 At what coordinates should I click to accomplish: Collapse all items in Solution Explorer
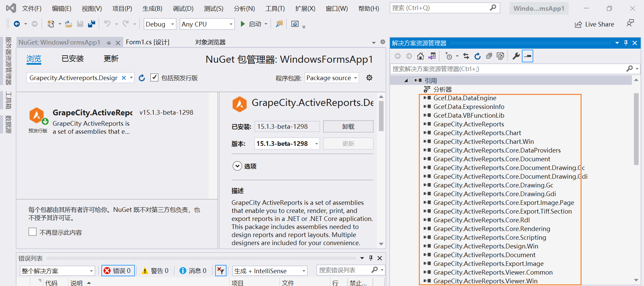click(x=489, y=56)
